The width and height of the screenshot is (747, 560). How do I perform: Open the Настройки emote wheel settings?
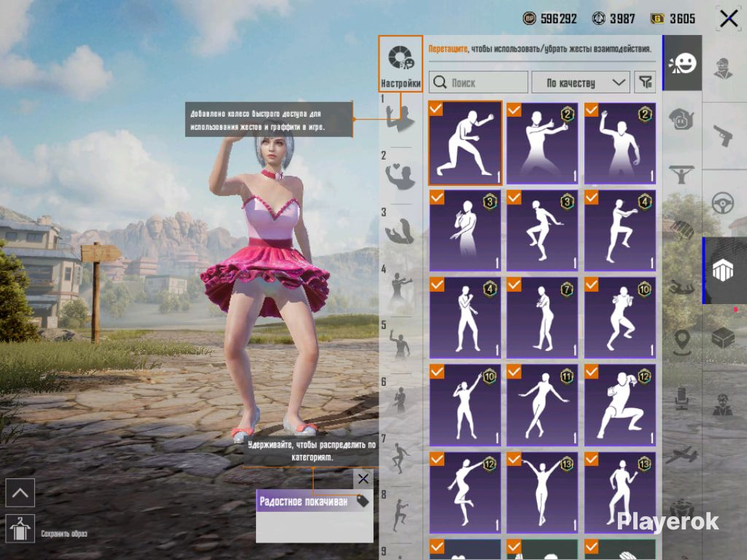400,63
